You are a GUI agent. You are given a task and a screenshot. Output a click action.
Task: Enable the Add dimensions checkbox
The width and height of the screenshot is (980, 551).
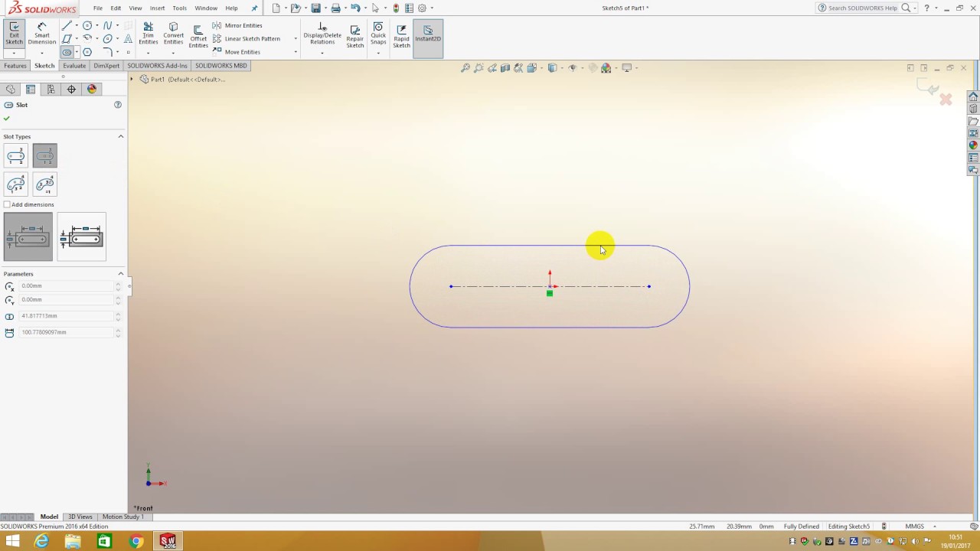[x=7, y=204]
